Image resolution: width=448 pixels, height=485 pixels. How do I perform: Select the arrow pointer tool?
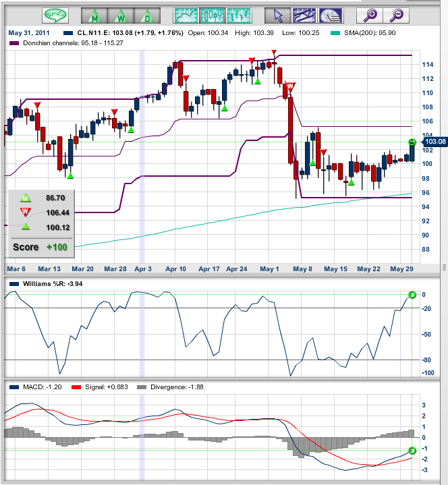coord(278,14)
